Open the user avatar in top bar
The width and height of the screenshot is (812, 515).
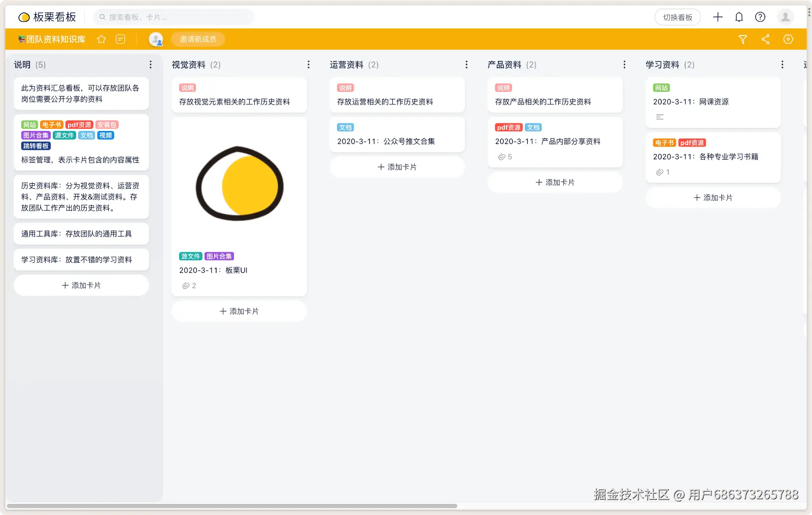point(785,17)
